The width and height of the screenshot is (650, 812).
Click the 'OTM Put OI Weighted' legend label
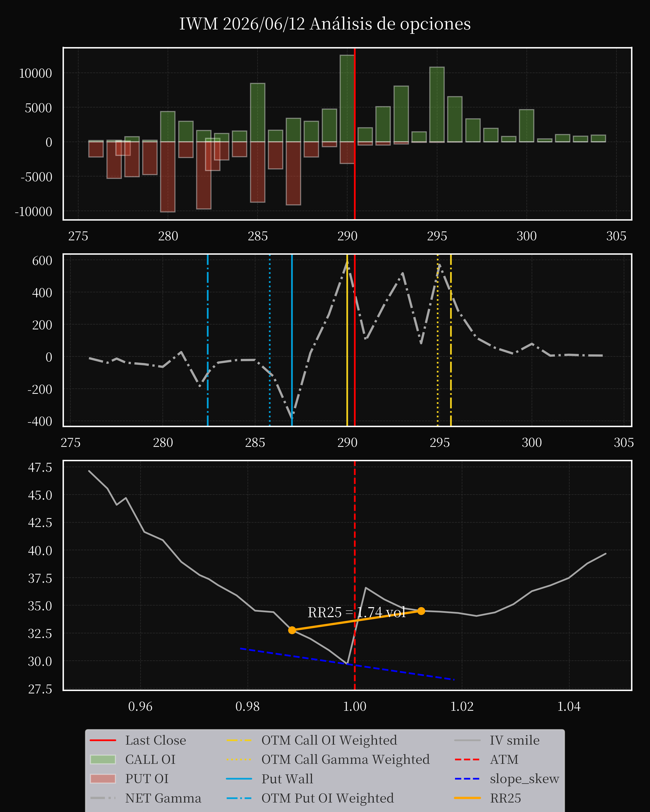click(327, 798)
